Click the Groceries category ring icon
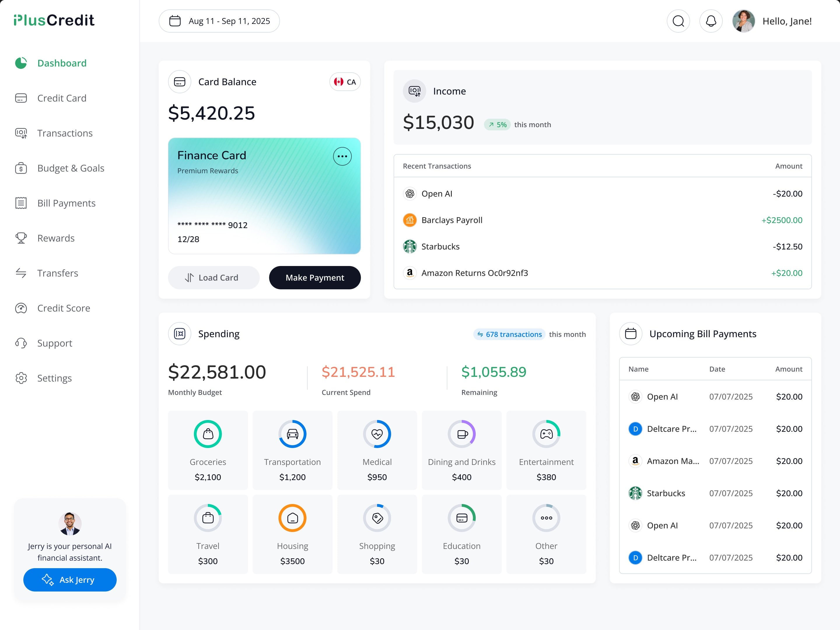Viewport: 840px width, 630px height. pyautogui.click(x=208, y=434)
